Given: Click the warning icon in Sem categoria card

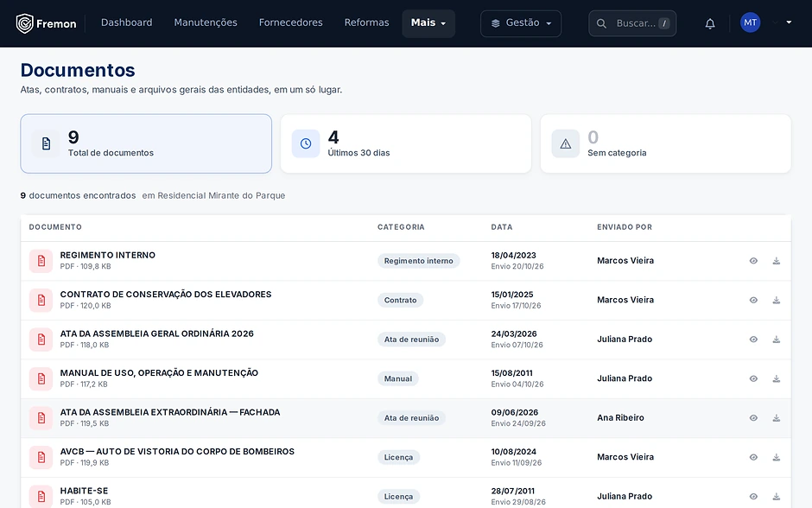Looking at the screenshot, I should point(566,143).
